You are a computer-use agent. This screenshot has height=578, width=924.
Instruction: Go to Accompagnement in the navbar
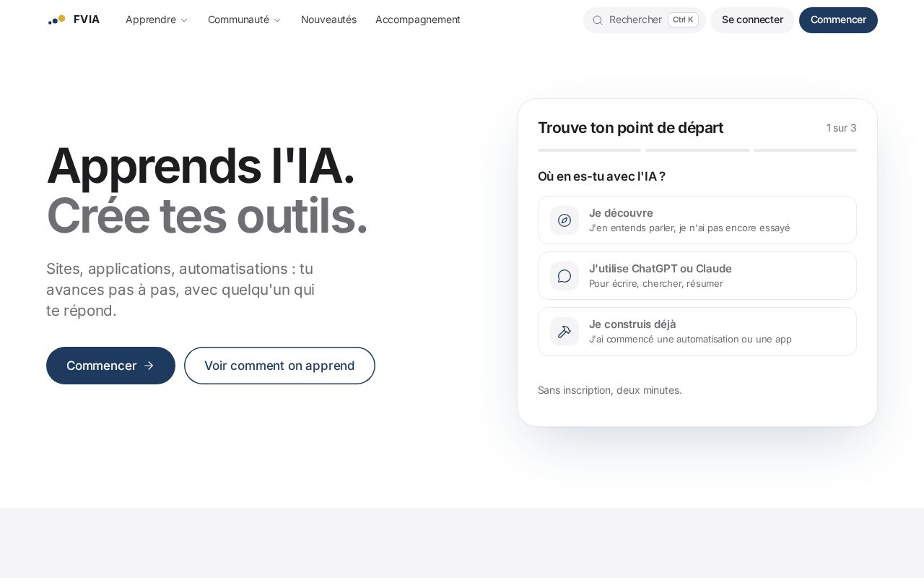(x=418, y=20)
